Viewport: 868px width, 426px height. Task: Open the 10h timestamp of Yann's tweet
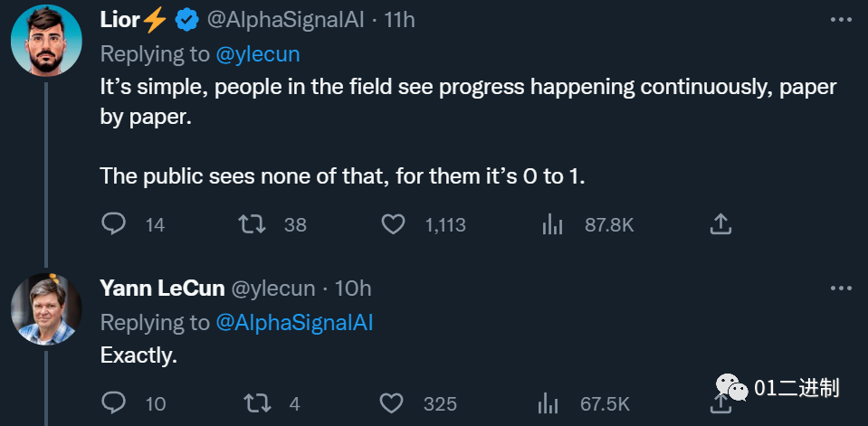[x=353, y=289]
